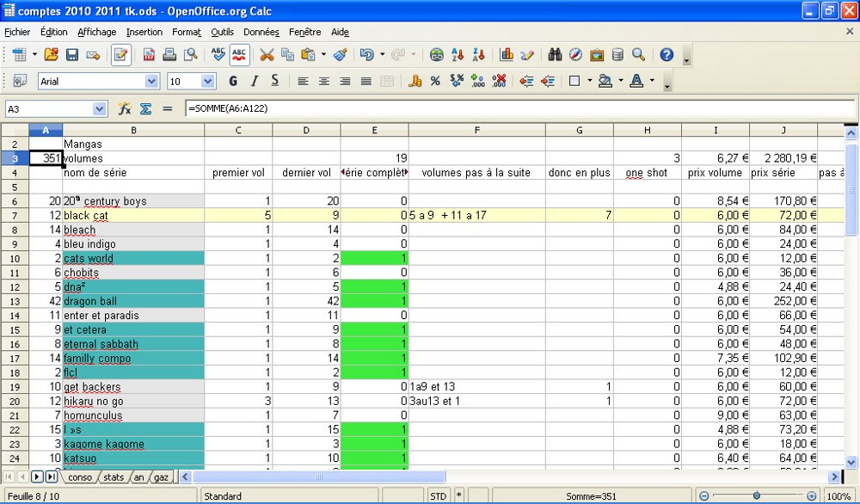Click the zoom in plus button
The width and height of the screenshot is (860, 504).
coord(812,495)
